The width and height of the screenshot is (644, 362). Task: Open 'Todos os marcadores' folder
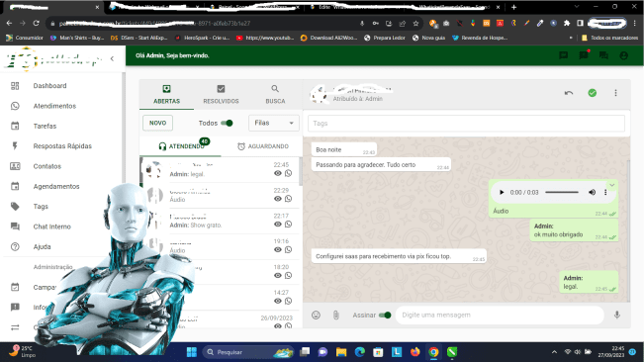(x=610, y=38)
